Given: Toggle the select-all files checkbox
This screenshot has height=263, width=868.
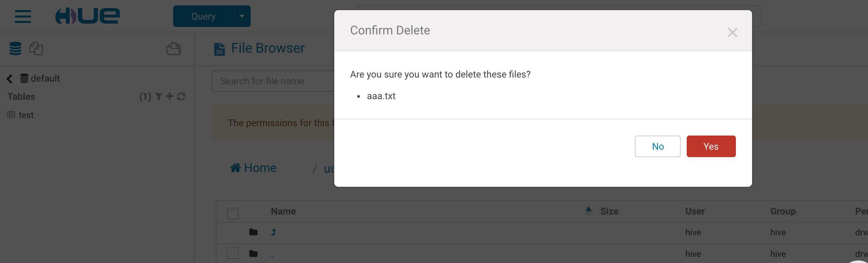Looking at the screenshot, I should tap(233, 213).
